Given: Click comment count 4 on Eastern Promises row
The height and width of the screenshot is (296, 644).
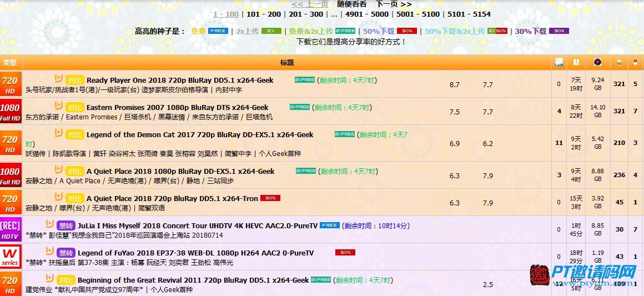Looking at the screenshot, I should 559,111.
